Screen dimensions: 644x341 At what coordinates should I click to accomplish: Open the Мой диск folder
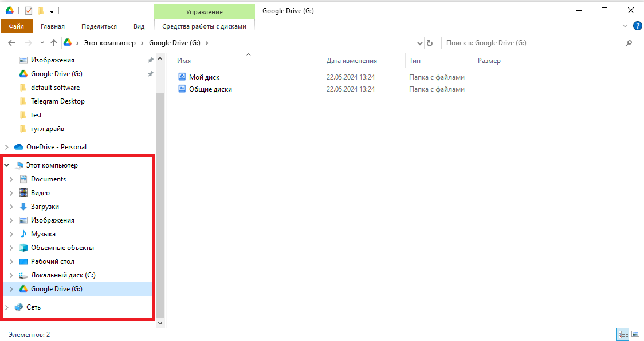coord(204,77)
